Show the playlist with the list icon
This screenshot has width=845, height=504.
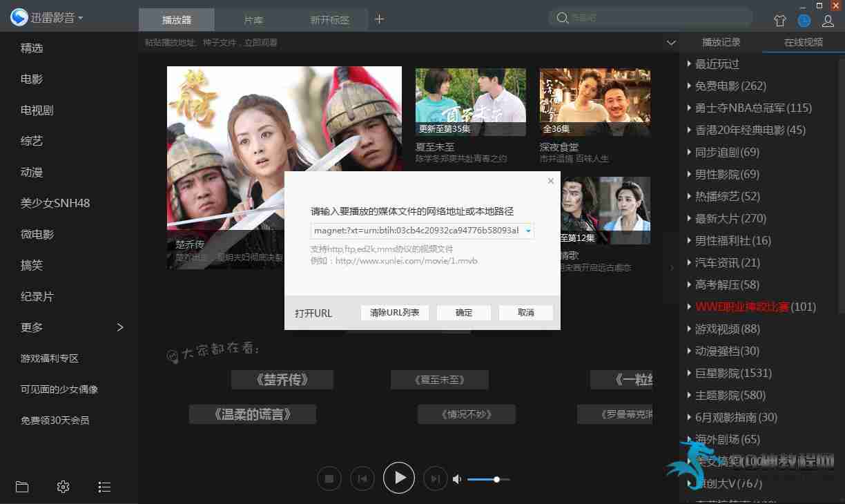(x=104, y=487)
